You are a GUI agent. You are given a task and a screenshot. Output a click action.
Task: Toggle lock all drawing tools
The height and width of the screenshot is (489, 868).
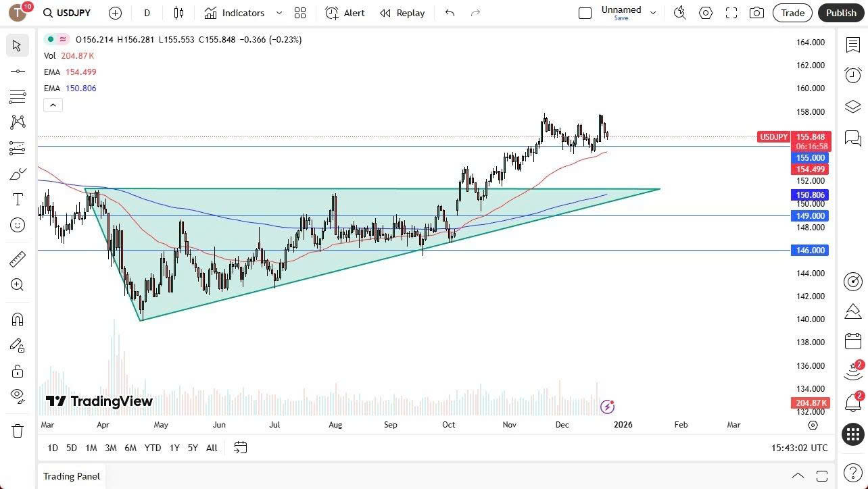click(x=18, y=371)
